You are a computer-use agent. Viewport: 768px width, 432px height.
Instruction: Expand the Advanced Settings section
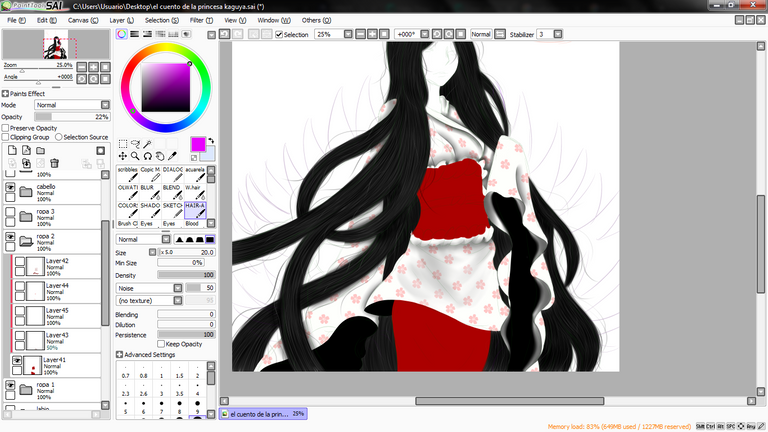pos(119,354)
